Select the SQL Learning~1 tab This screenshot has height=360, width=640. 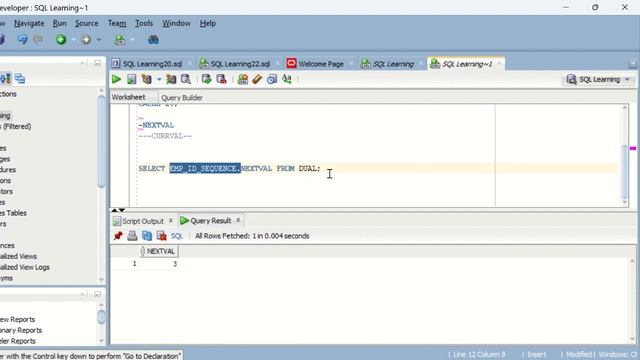coord(467,64)
